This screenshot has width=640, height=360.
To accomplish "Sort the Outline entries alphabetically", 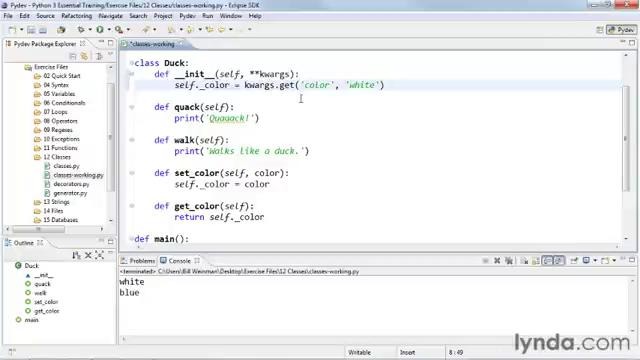I will pyautogui.click(x=76, y=255).
